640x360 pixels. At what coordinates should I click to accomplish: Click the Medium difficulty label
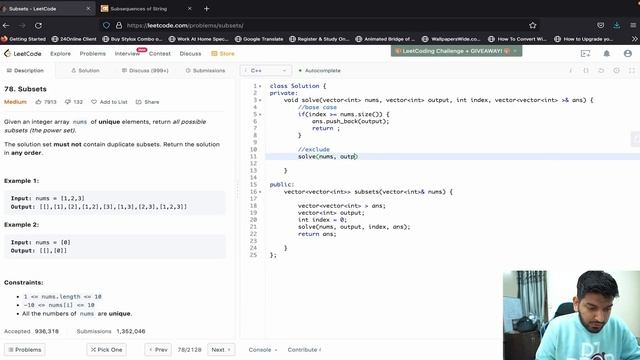[15, 102]
